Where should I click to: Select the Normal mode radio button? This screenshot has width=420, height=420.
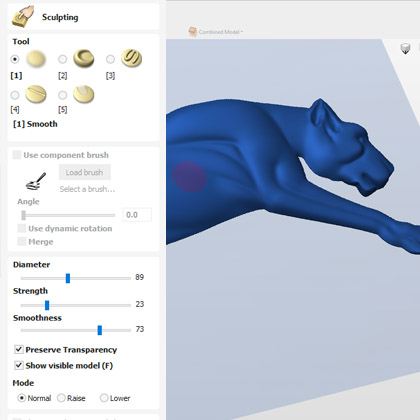[x=22, y=398]
